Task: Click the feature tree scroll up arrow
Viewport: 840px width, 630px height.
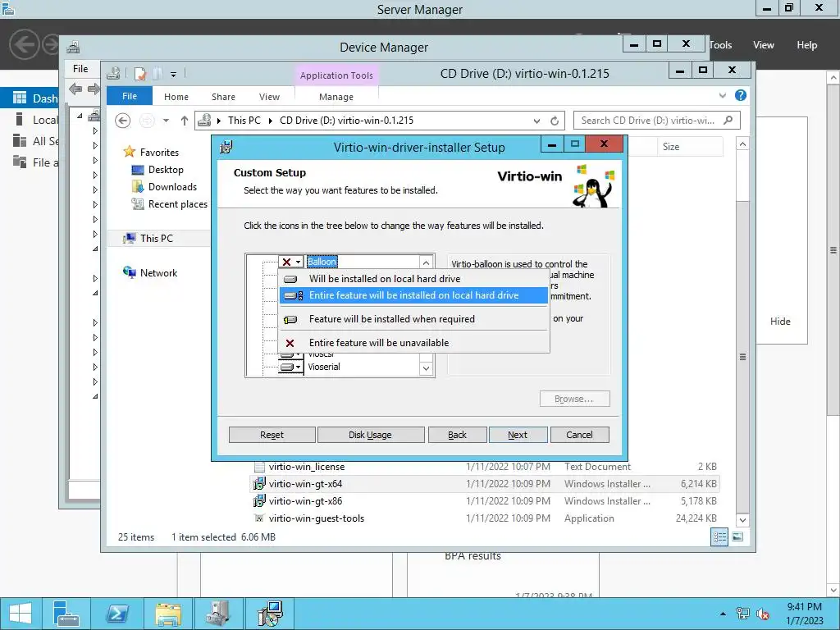Action: (x=426, y=262)
